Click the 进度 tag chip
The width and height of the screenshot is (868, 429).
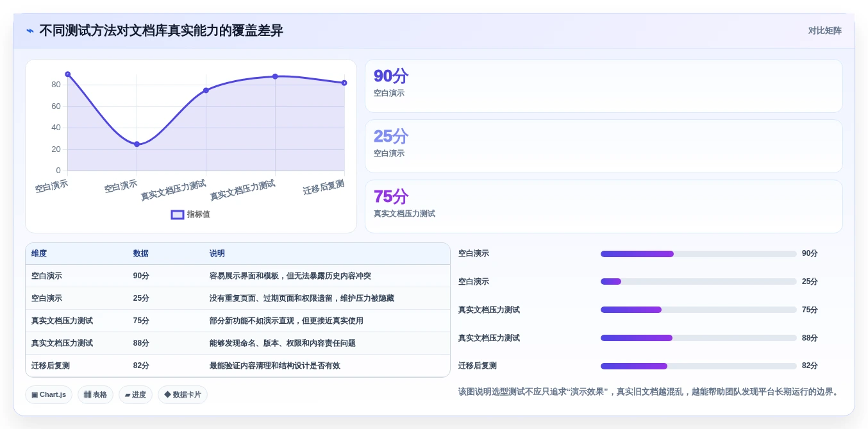[x=136, y=395]
